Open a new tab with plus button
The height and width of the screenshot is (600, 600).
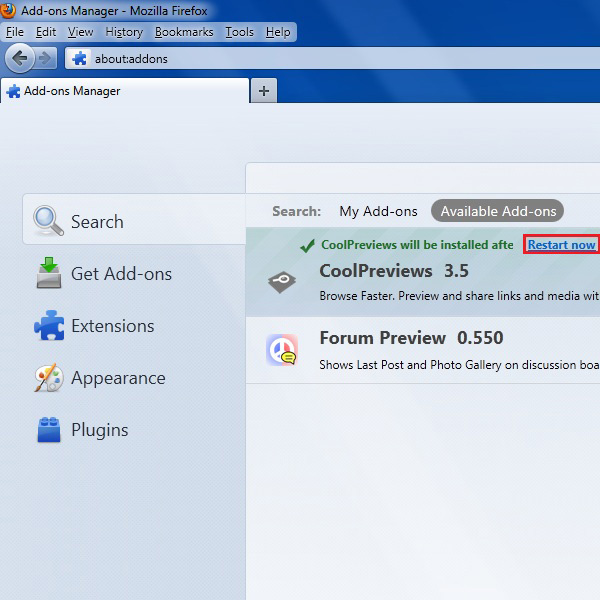tap(264, 91)
